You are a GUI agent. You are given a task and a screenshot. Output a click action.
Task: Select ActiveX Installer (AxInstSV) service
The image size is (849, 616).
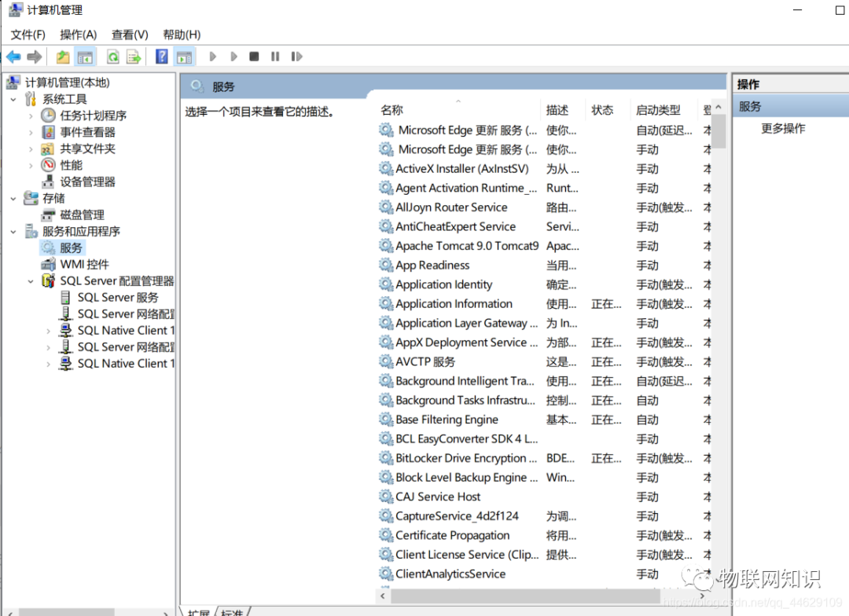[x=544, y=169]
